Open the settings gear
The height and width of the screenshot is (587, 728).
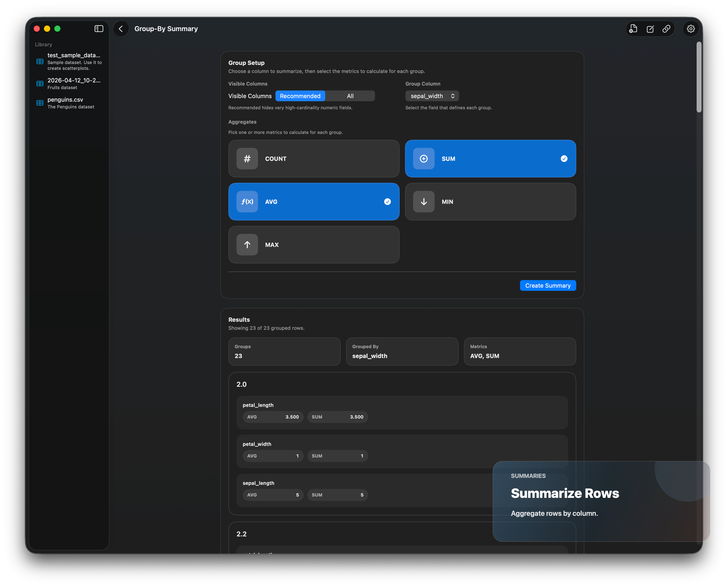point(691,29)
